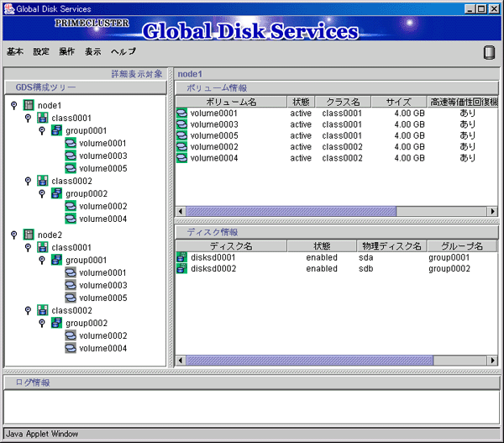Click volume0004 icon under node1 tree
504x443 pixels.
click(71, 219)
